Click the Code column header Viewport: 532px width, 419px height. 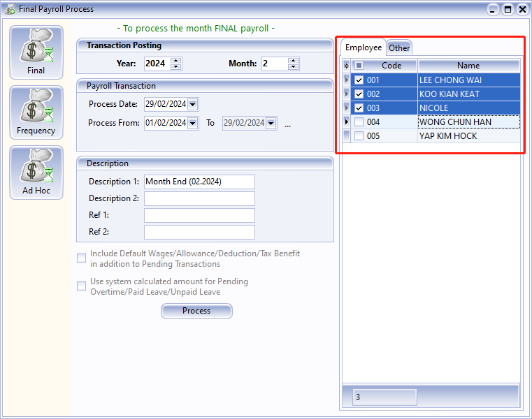click(x=391, y=66)
